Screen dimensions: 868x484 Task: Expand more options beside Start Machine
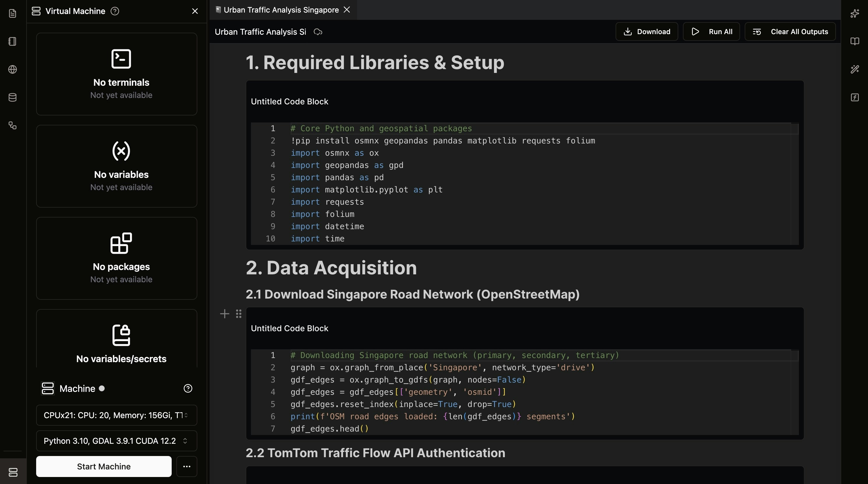click(187, 467)
